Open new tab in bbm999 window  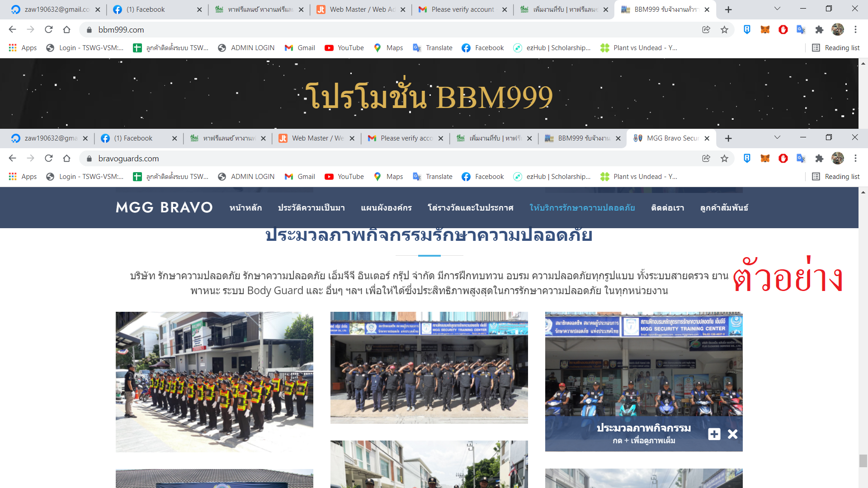(728, 9)
